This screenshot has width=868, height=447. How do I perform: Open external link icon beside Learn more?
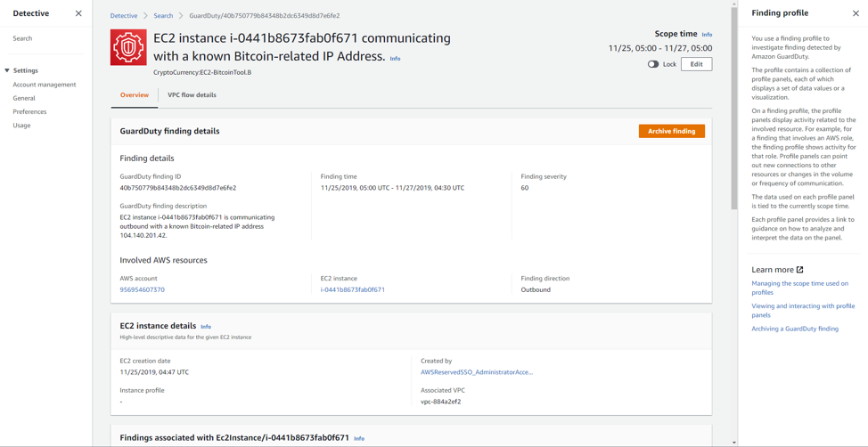coord(799,270)
